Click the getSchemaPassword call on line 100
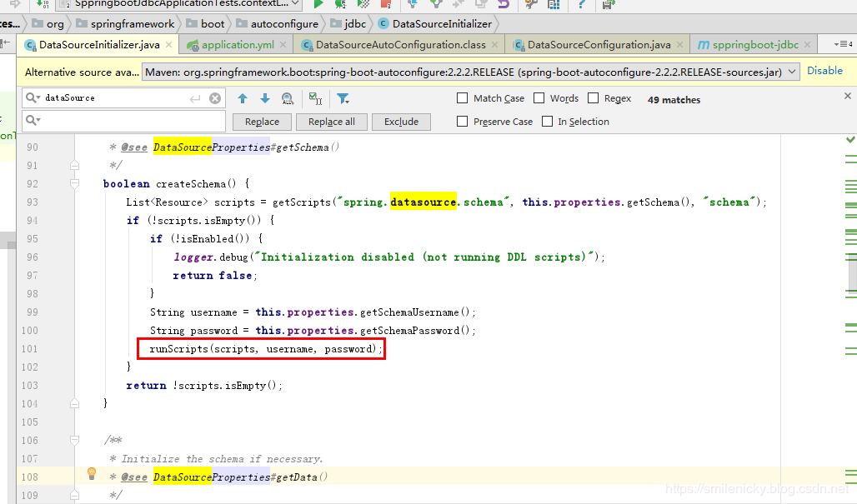 409,331
